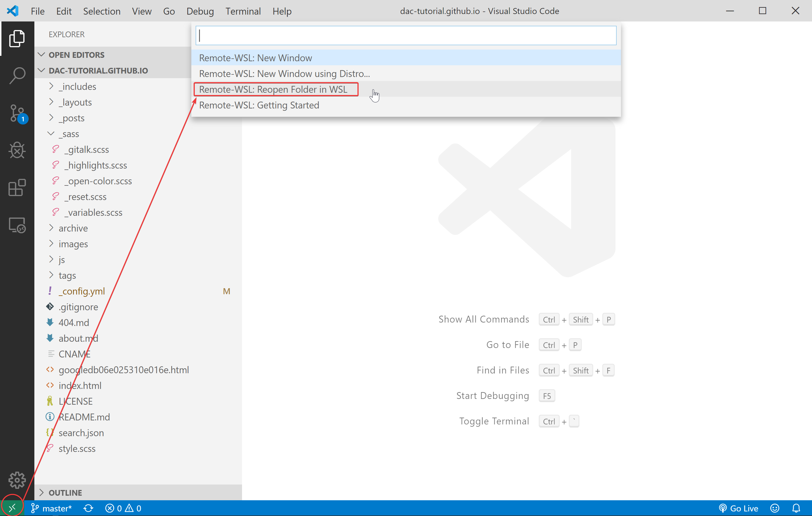Screen dimensions: 812x516
Task: Select Remote-WSL: New Window option
Action: 256,57
